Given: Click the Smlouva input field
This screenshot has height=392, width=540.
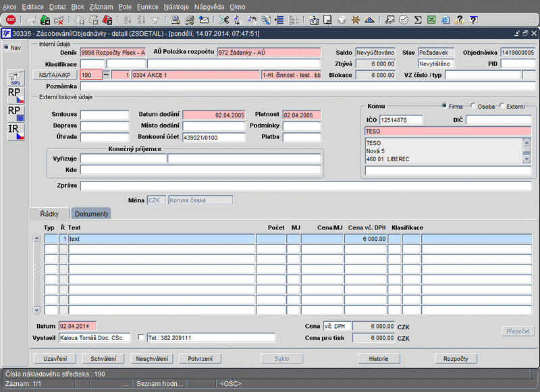Looking at the screenshot, I should [x=105, y=115].
